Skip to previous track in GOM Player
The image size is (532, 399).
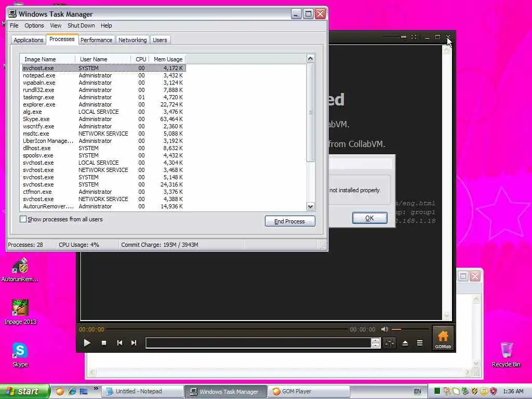tap(119, 343)
